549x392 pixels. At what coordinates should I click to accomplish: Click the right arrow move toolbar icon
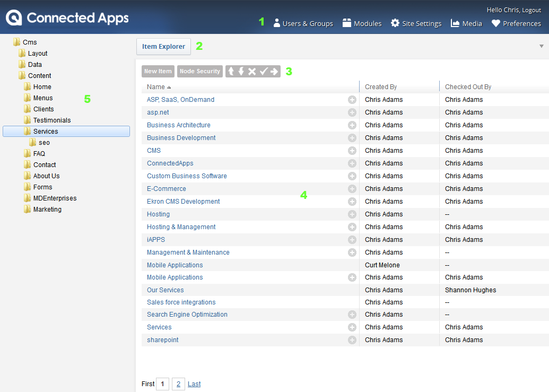coord(274,72)
